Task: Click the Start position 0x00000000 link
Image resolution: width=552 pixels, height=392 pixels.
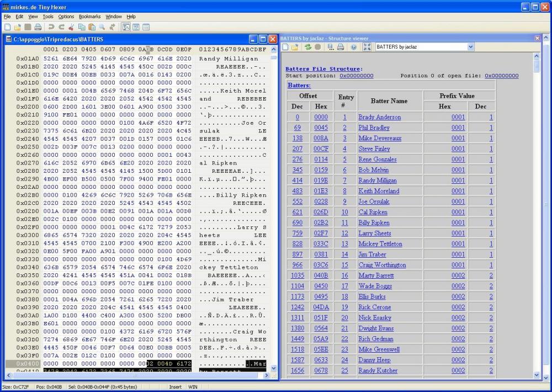Action: (356, 76)
